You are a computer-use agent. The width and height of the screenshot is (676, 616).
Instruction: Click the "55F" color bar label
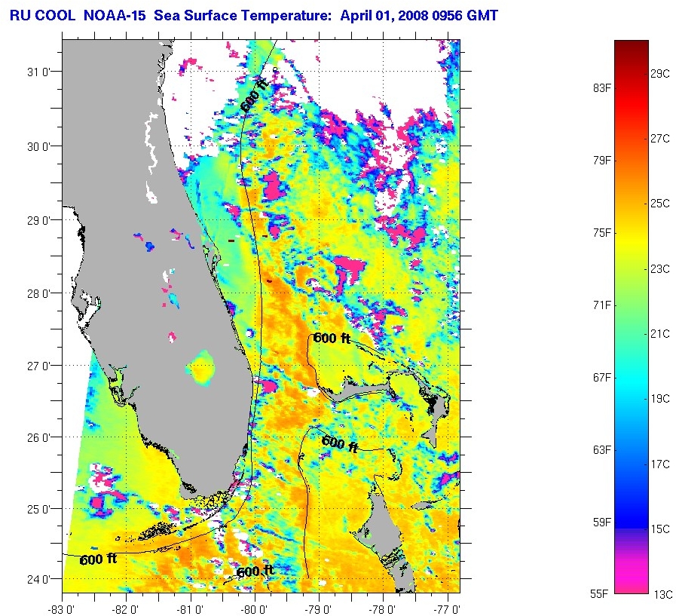click(599, 594)
